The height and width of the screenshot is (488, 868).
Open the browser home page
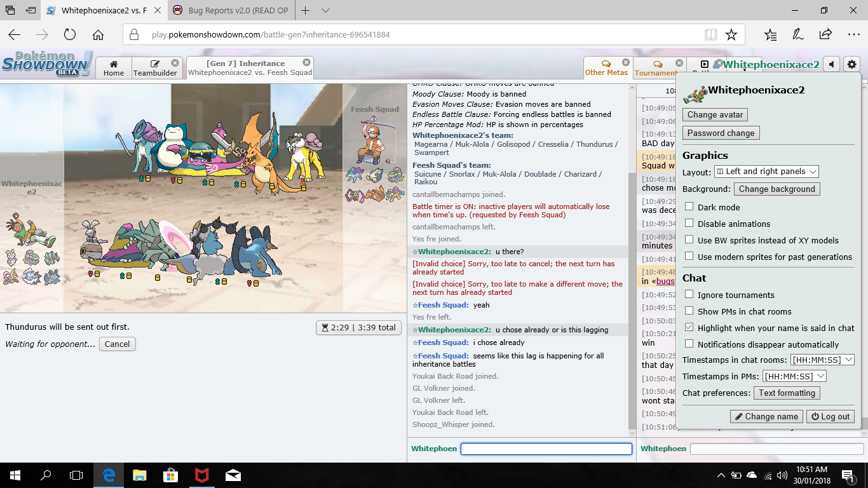98,34
